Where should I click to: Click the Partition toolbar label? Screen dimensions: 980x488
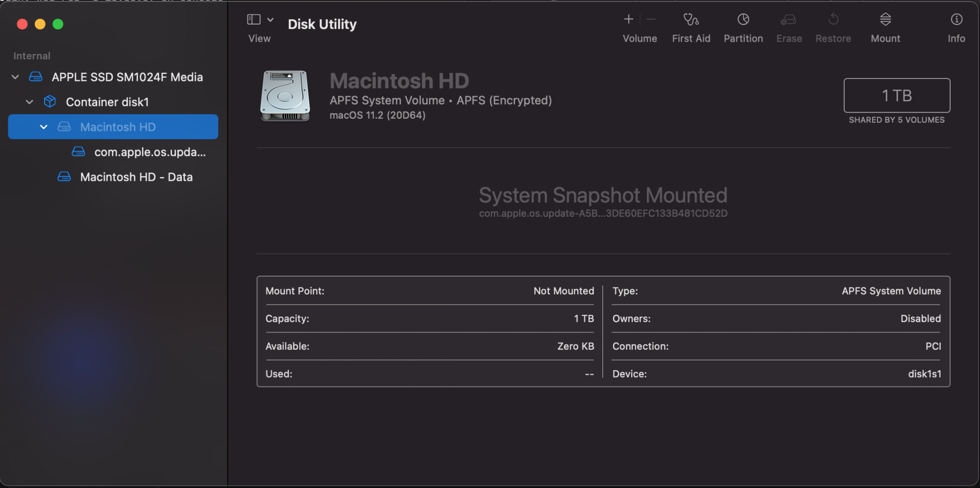pyautogui.click(x=743, y=38)
